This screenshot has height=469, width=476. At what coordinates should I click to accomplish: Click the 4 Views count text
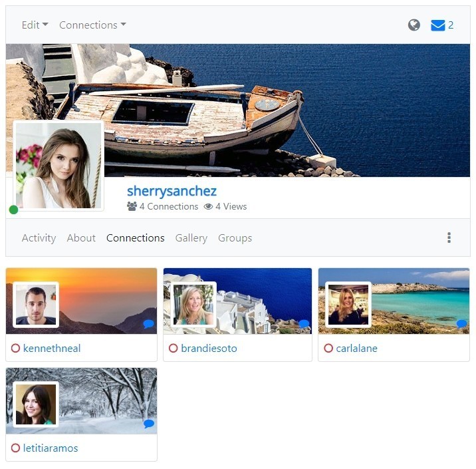click(x=231, y=206)
